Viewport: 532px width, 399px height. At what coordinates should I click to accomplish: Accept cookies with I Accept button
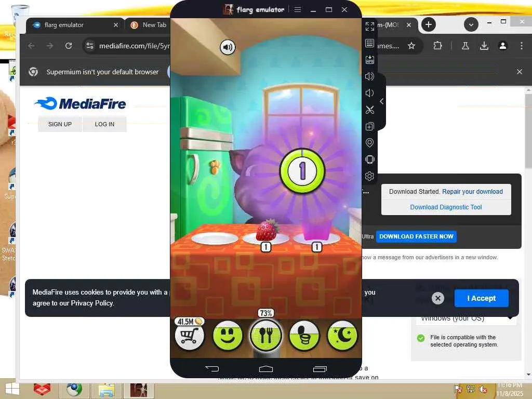click(482, 298)
